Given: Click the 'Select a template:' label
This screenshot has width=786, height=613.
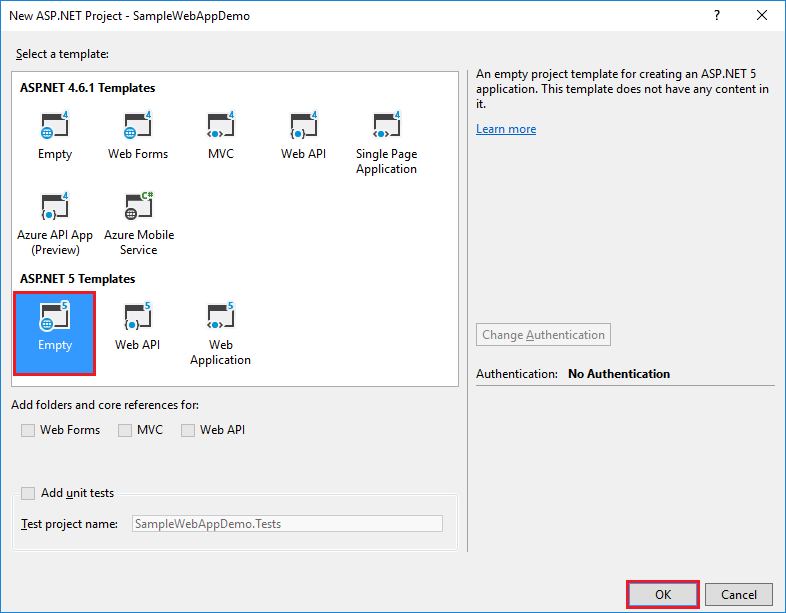Looking at the screenshot, I should (x=62, y=54).
